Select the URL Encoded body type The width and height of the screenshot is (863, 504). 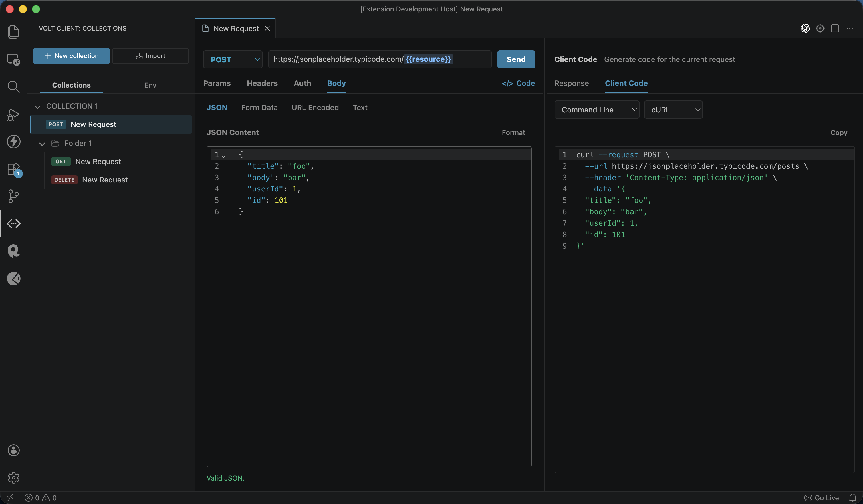point(315,108)
